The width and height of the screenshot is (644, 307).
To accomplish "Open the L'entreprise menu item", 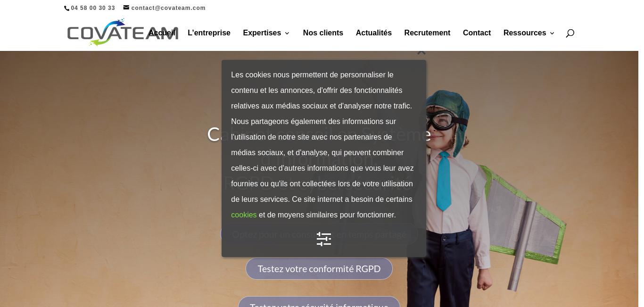I will [x=209, y=33].
